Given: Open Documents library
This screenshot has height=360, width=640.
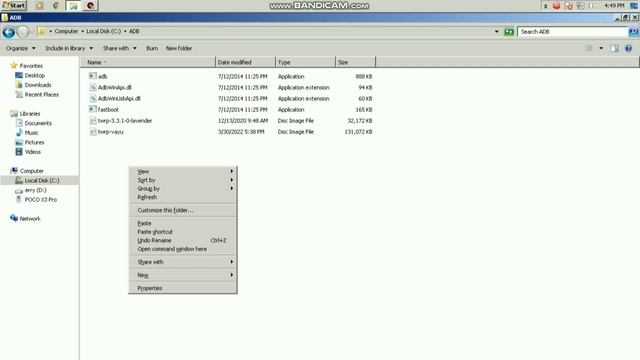Looking at the screenshot, I should [x=38, y=123].
